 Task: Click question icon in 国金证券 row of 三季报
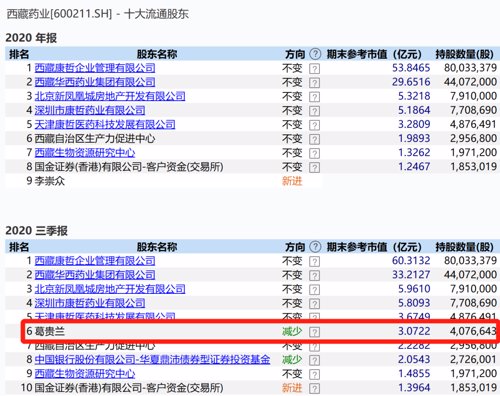[314, 388]
